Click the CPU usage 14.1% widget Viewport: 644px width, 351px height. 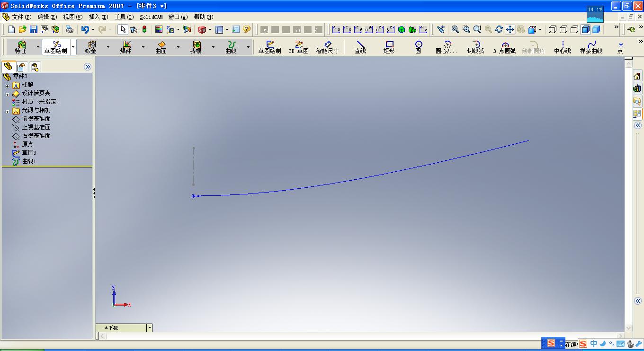click(x=595, y=14)
